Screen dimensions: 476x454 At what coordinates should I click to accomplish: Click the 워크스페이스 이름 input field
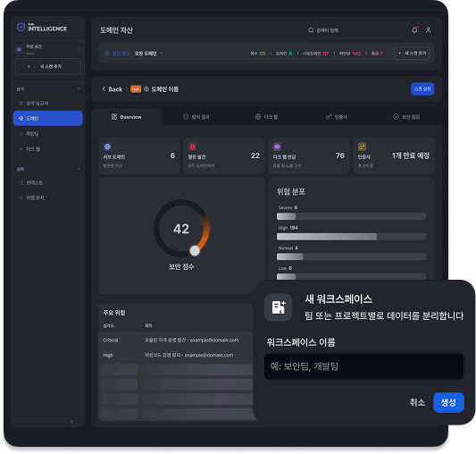coord(363,366)
